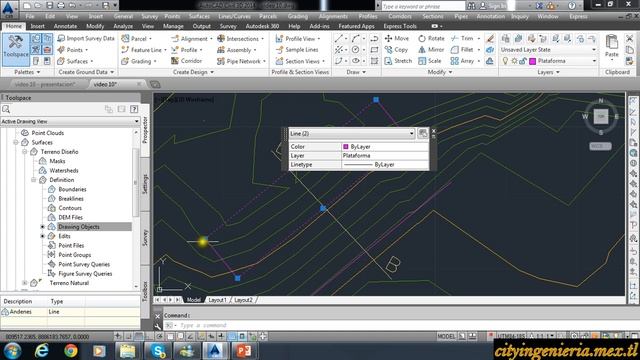Select the Stretch tool

point(398,61)
